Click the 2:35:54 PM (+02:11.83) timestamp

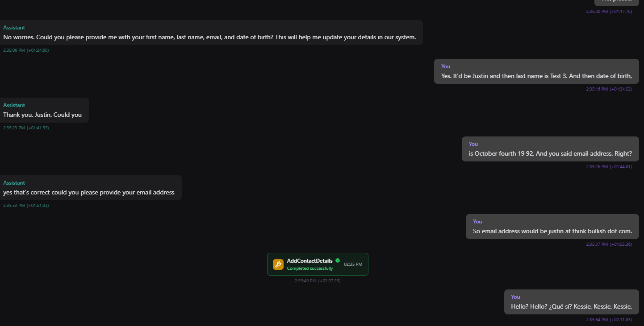pyautogui.click(x=609, y=320)
